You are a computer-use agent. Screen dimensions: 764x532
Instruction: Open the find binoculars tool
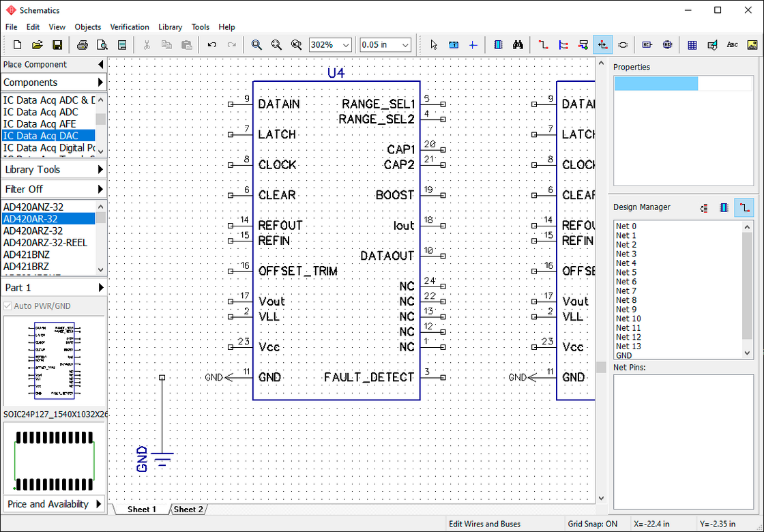point(518,45)
